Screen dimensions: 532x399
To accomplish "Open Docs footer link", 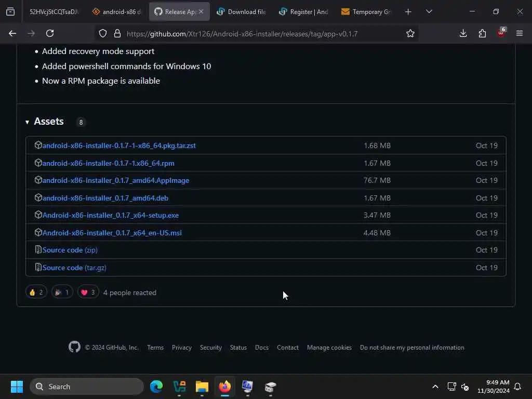I will point(262,348).
